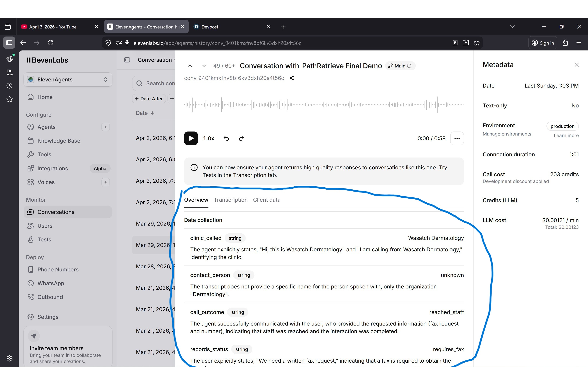Seek within the audio waveform

[x=323, y=105]
